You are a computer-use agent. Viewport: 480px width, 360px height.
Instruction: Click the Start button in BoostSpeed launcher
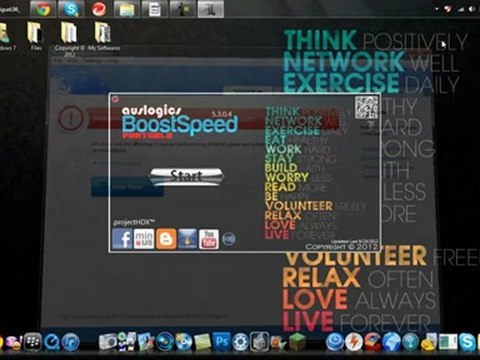(187, 177)
